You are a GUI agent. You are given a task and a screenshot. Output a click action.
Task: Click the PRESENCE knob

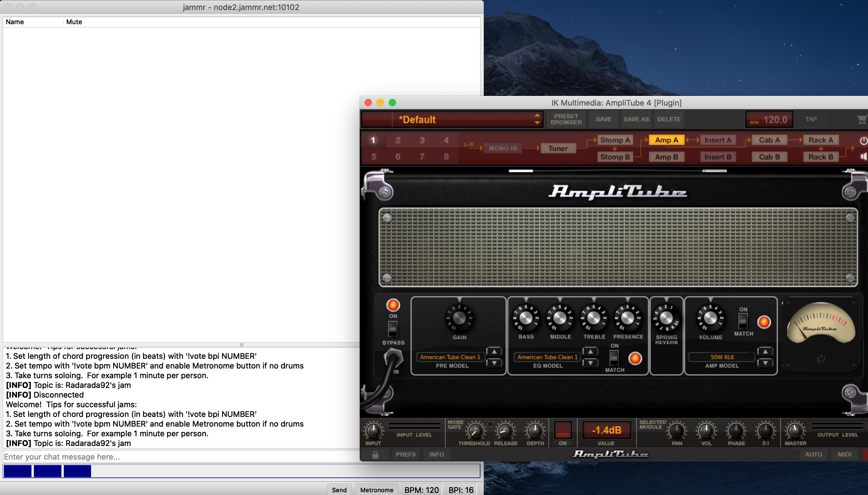coord(628,318)
